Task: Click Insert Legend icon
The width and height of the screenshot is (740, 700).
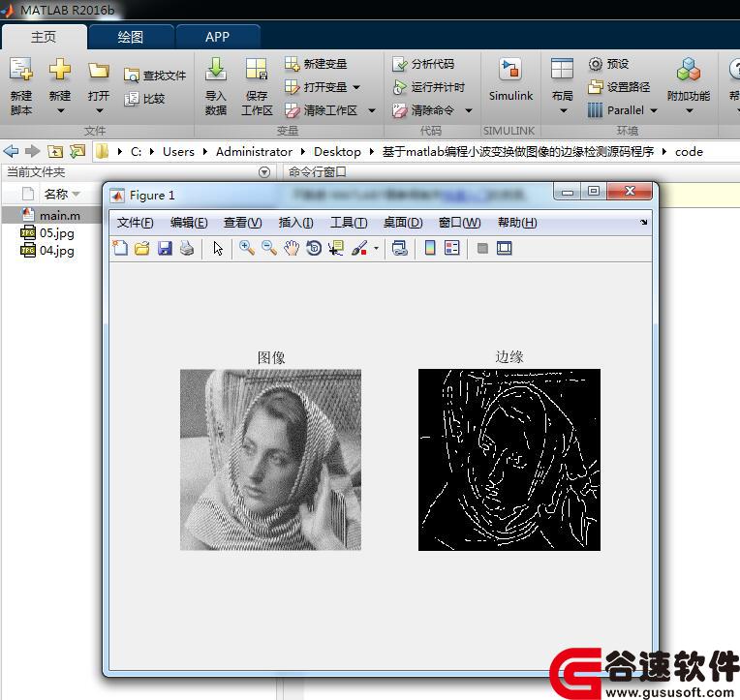Action: 451,248
